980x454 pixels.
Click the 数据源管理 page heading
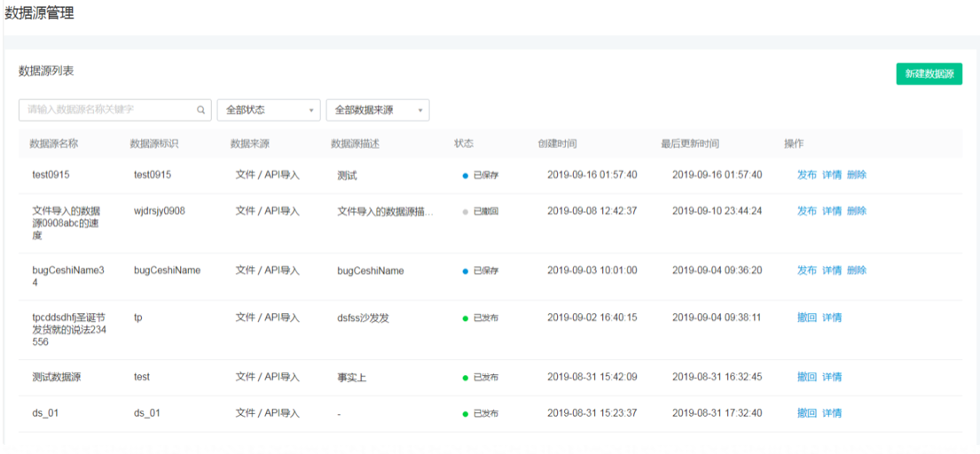(39, 13)
